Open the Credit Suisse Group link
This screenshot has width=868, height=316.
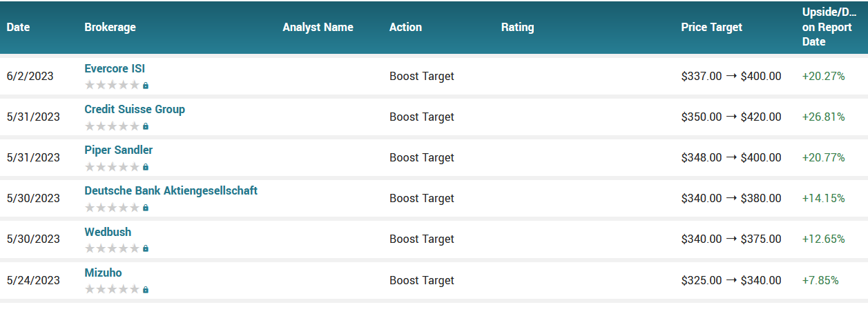pos(135,109)
